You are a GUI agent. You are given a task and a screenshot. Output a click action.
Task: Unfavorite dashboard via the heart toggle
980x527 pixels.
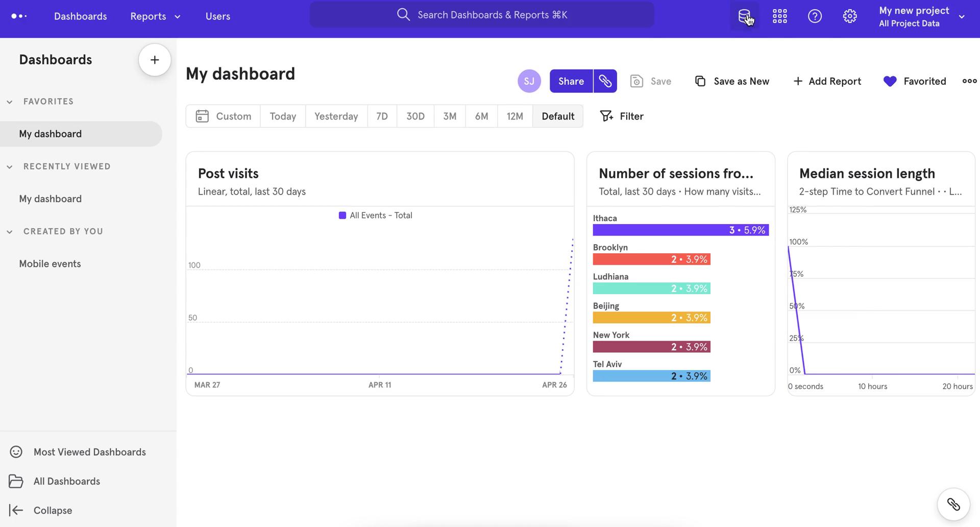890,81
